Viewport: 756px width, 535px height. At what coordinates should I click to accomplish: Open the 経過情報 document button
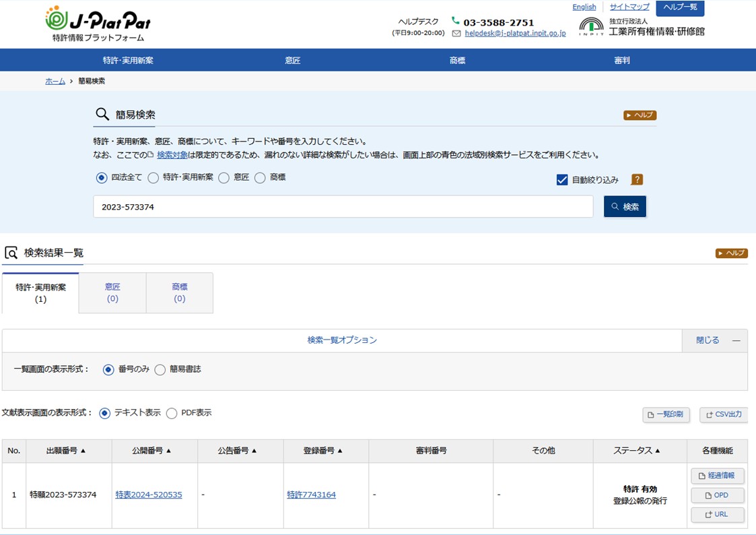click(x=718, y=476)
